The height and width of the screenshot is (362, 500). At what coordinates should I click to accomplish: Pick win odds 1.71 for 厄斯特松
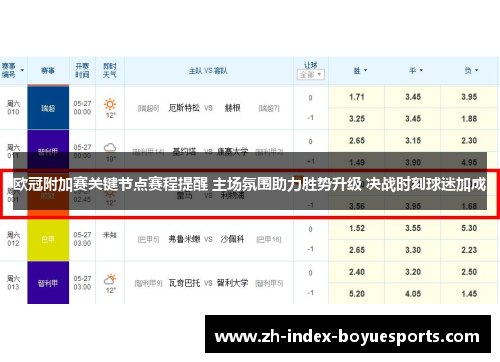click(357, 97)
